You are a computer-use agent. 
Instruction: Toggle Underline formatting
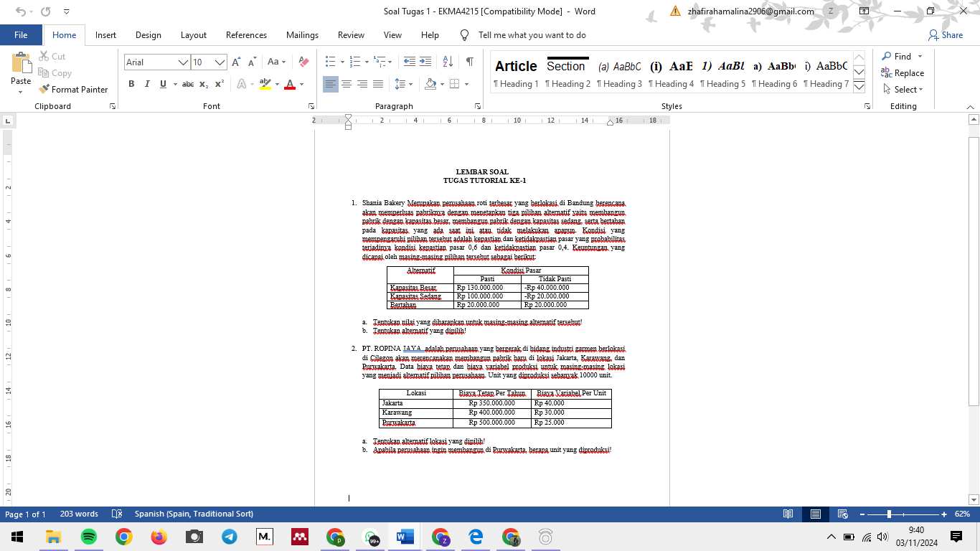(x=163, y=84)
